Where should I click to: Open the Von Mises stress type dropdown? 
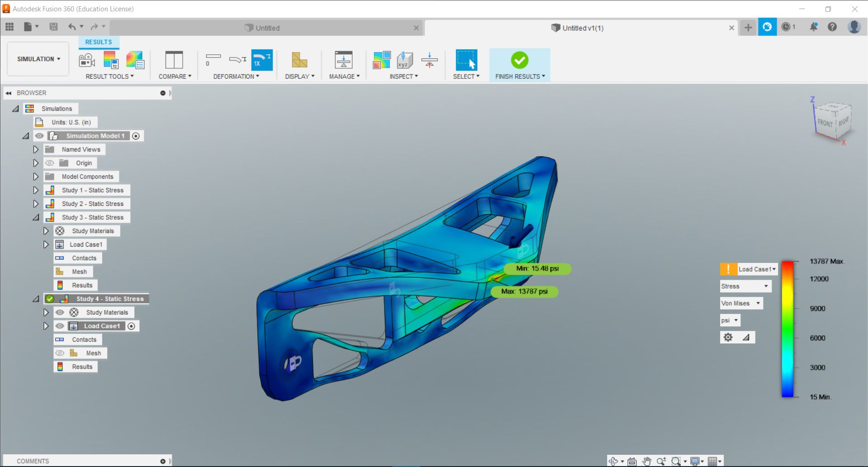741,303
